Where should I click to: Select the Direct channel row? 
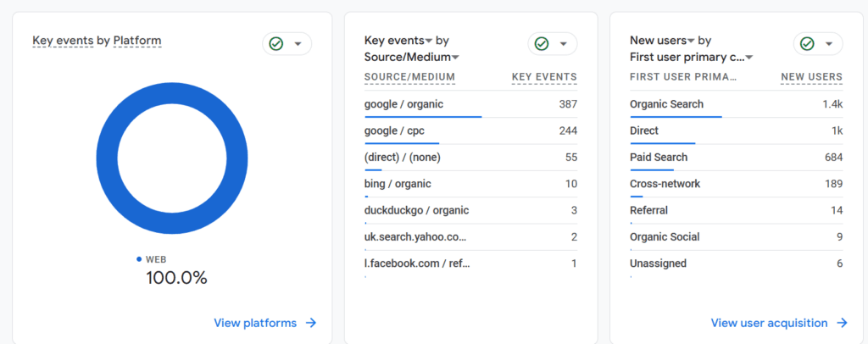(737, 130)
